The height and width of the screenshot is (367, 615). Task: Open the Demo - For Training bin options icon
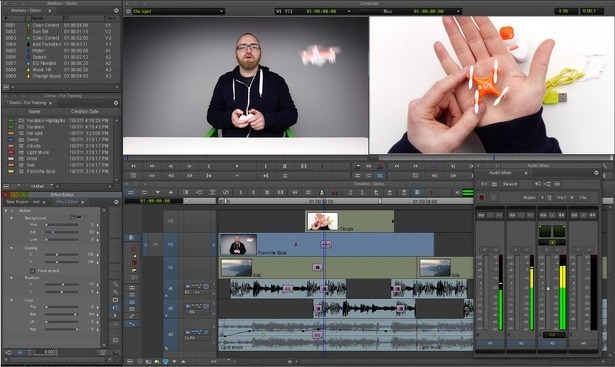116,103
